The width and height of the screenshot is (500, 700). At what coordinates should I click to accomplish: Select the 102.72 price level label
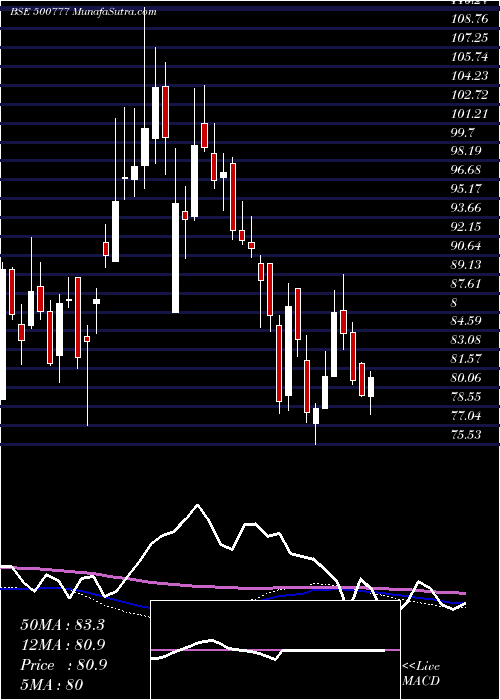(x=470, y=95)
